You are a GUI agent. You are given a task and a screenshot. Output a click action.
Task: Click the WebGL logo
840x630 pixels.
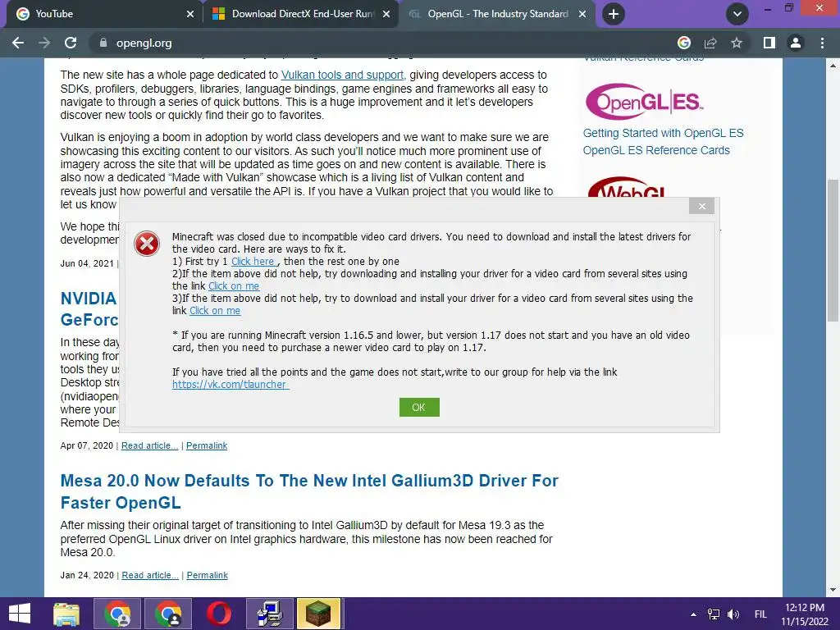[x=627, y=188]
